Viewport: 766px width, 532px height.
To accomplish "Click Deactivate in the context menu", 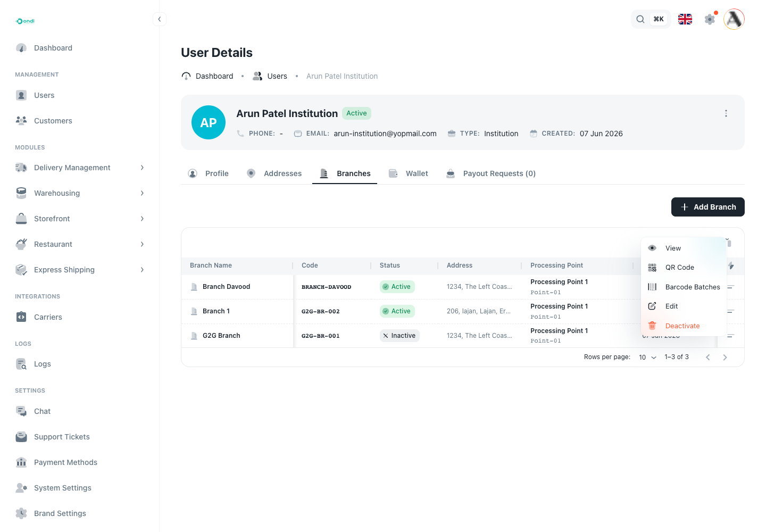I will tap(684, 326).
